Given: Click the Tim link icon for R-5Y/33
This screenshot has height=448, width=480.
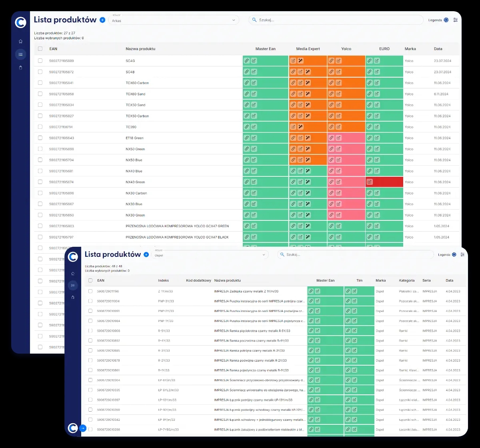Looking at the screenshot, I should tap(348, 331).
